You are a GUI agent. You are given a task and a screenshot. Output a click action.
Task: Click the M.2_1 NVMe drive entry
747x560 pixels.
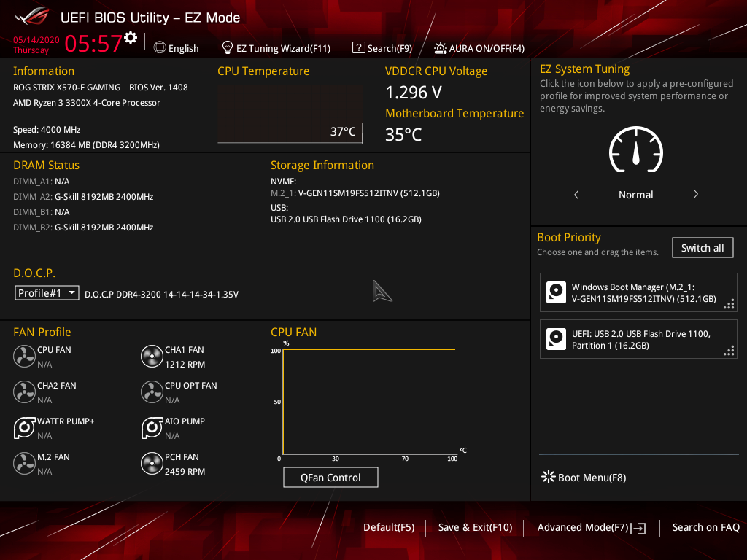click(355, 192)
